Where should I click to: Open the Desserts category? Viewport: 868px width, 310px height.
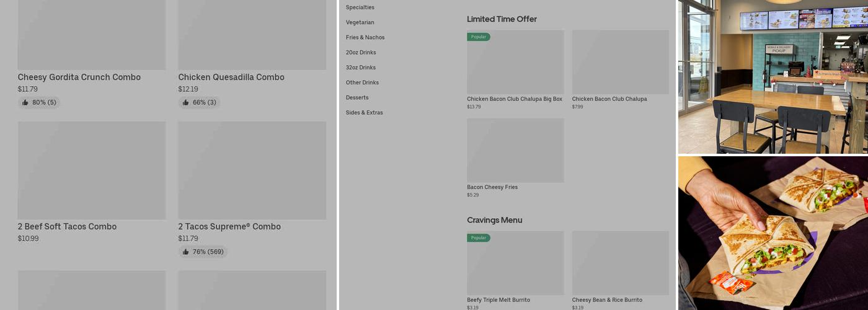tap(357, 97)
